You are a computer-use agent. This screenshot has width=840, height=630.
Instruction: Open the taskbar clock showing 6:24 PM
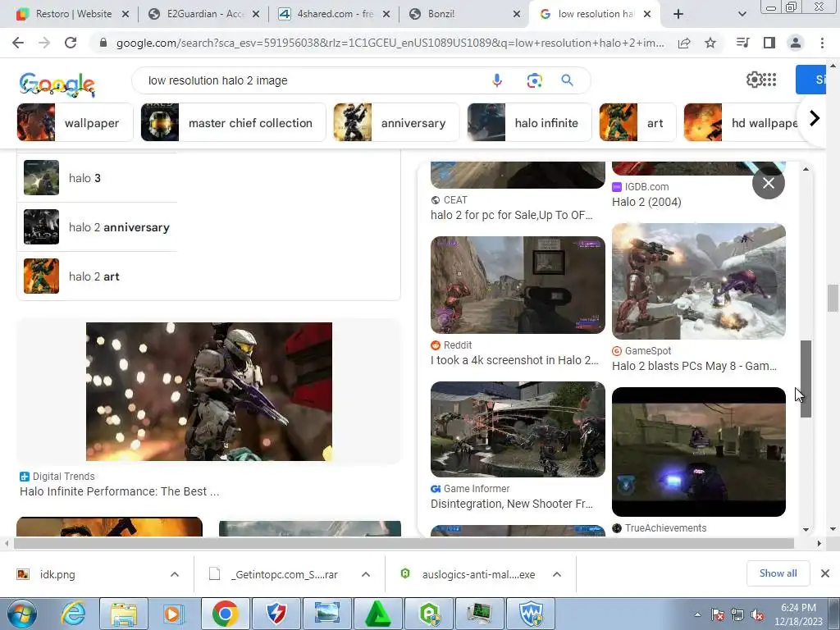(x=798, y=614)
